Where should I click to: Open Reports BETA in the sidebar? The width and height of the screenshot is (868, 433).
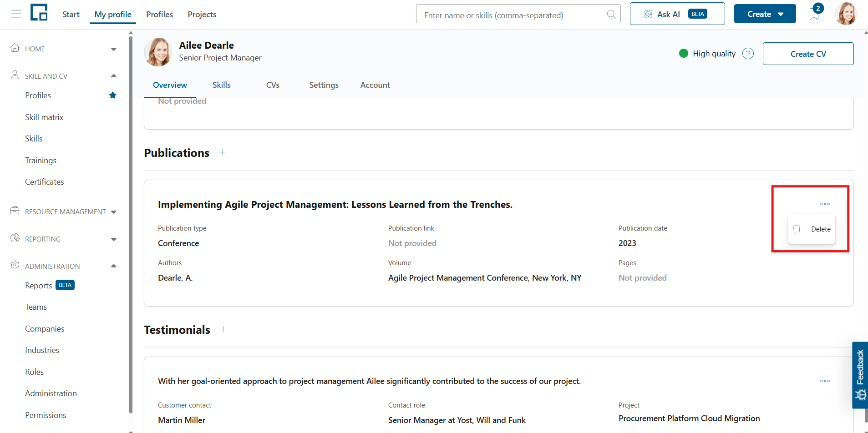[50, 286]
